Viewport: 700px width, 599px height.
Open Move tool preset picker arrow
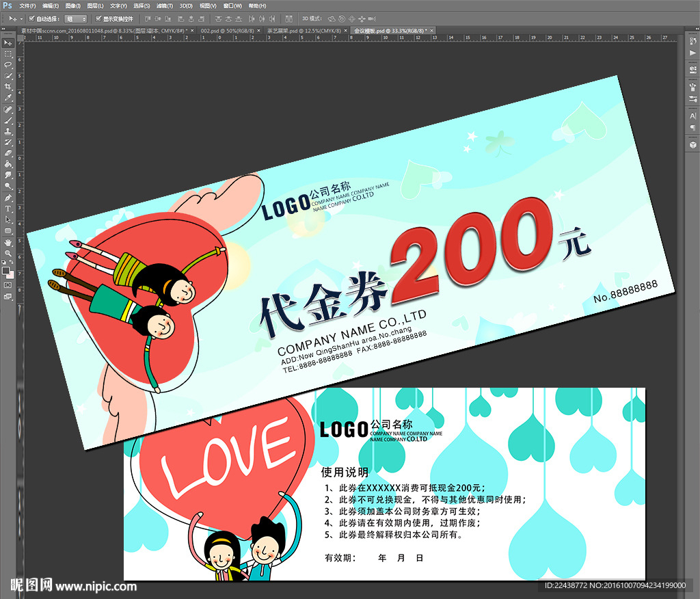tap(21, 18)
